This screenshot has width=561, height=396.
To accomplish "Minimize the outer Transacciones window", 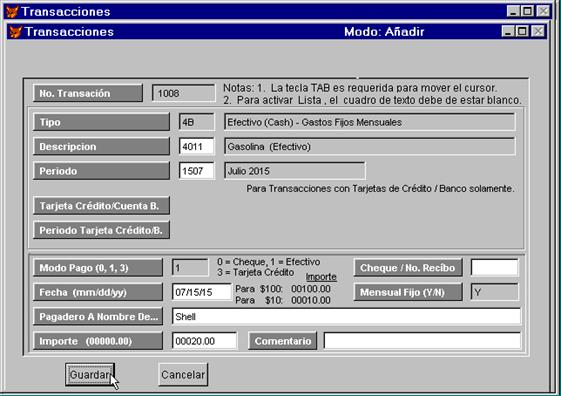I will pyautogui.click(x=513, y=11).
